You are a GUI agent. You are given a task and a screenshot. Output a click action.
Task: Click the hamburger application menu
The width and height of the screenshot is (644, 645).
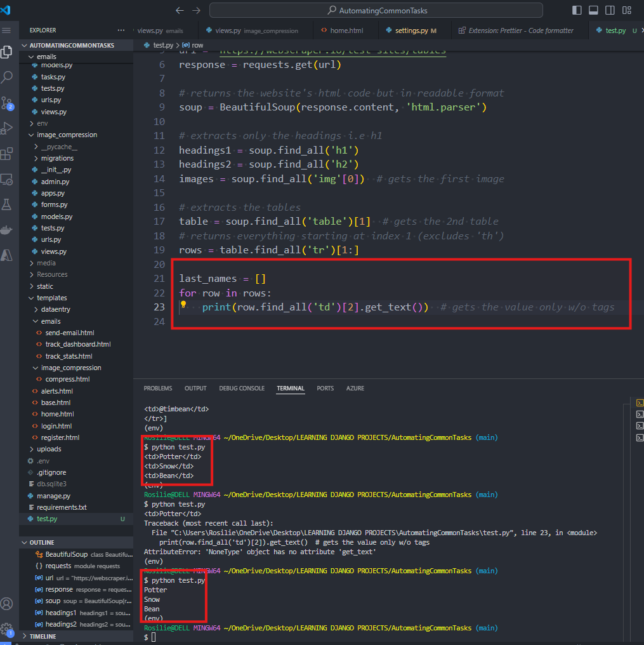(x=6, y=30)
